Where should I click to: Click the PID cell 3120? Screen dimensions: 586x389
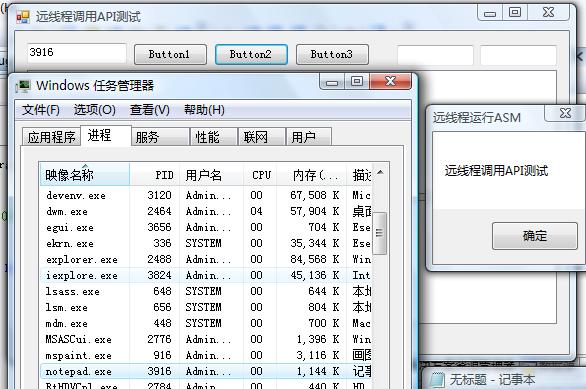(159, 195)
